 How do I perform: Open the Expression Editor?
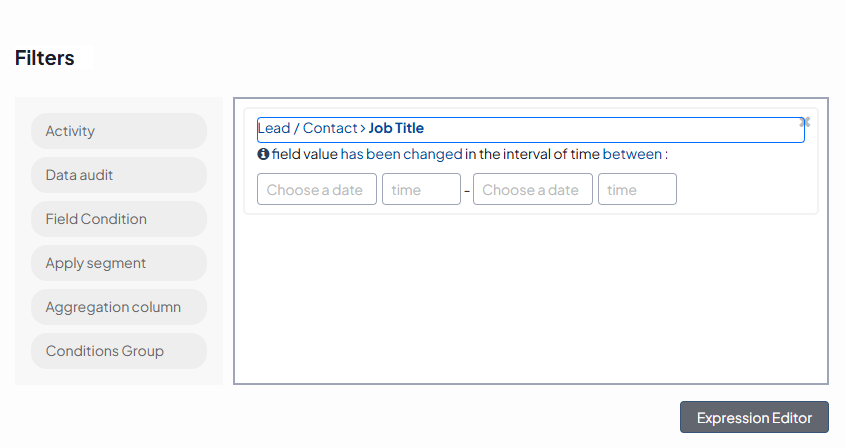tap(754, 418)
